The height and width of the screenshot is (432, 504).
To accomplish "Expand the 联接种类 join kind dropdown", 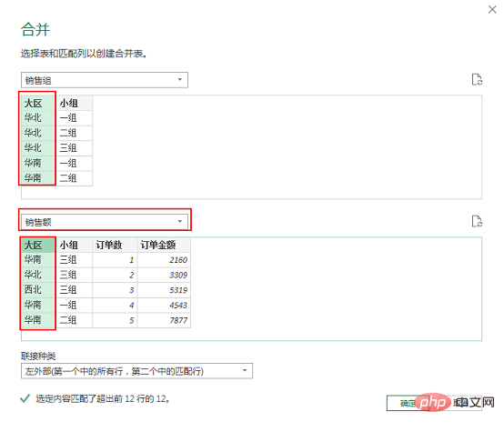I will click(x=137, y=371).
